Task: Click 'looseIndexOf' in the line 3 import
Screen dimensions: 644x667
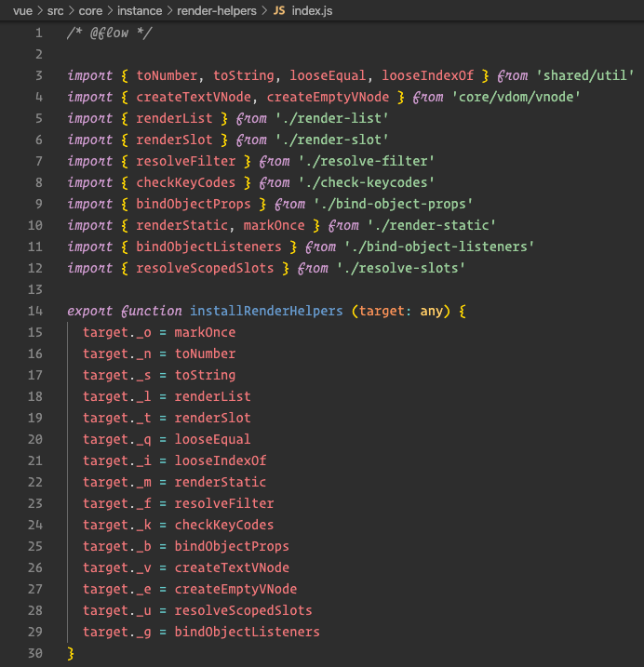Action: click(x=427, y=75)
